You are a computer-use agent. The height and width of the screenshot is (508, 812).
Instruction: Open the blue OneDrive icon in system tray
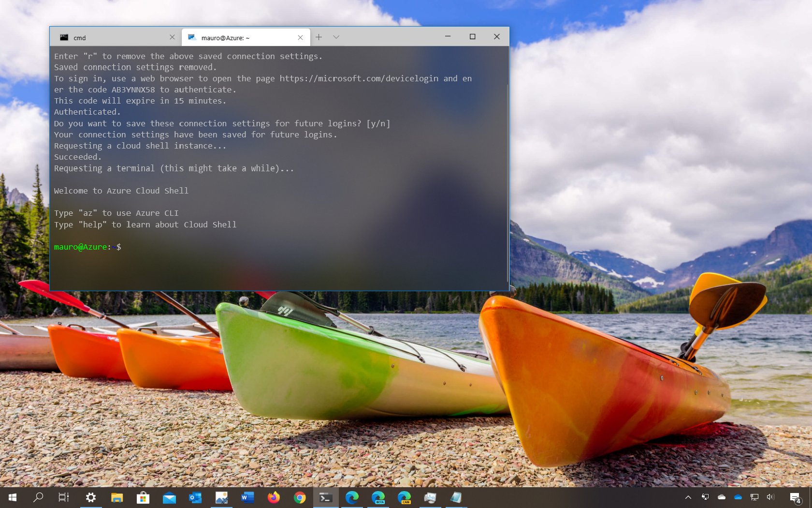[x=738, y=497]
